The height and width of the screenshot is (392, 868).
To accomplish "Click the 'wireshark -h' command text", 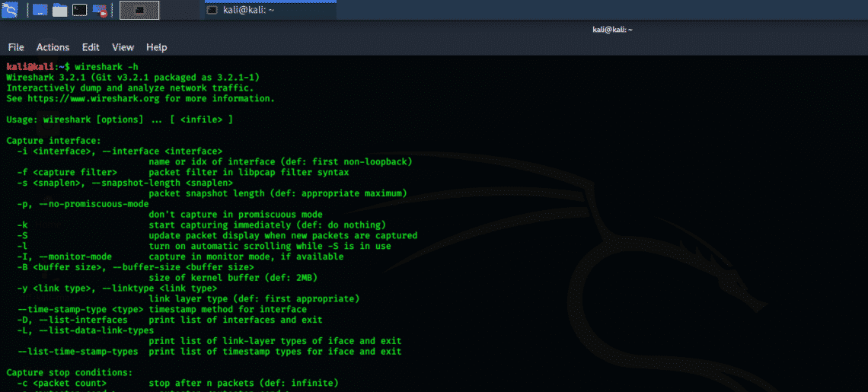I will [x=107, y=67].
